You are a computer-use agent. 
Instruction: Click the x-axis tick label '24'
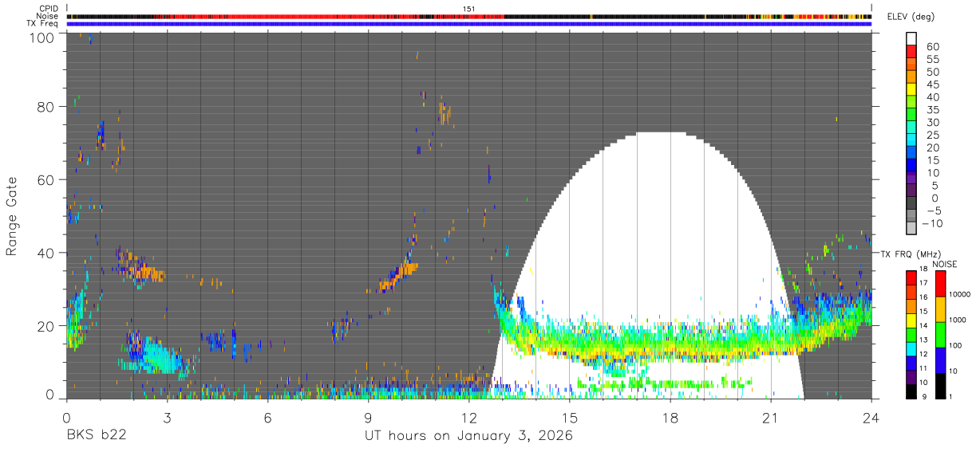[871, 417]
